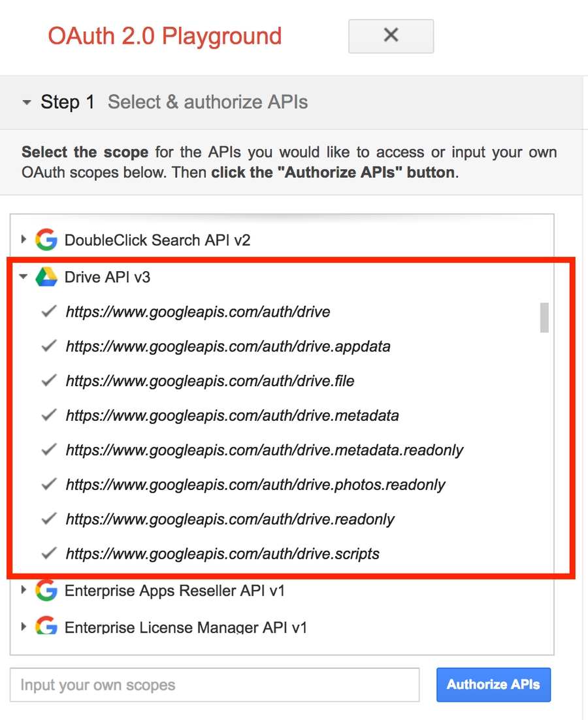
Task: Expand Enterprise Apps Reseller API v1
Action: [x=24, y=591]
